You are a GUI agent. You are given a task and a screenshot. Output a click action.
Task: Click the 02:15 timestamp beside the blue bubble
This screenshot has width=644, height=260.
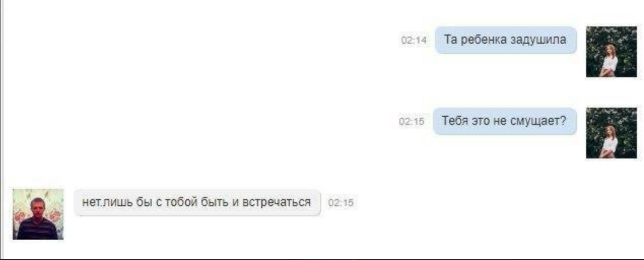[412, 122]
